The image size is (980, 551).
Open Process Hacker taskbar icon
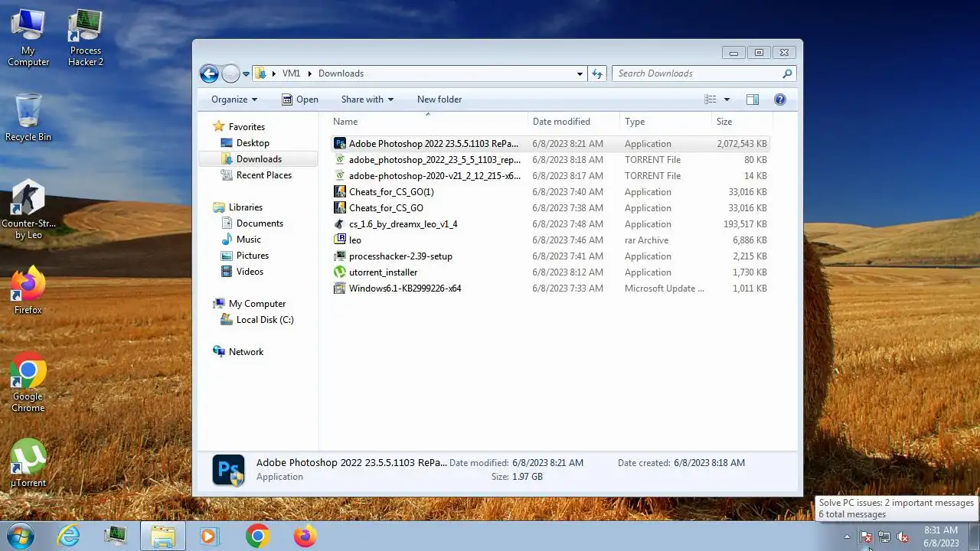point(116,536)
